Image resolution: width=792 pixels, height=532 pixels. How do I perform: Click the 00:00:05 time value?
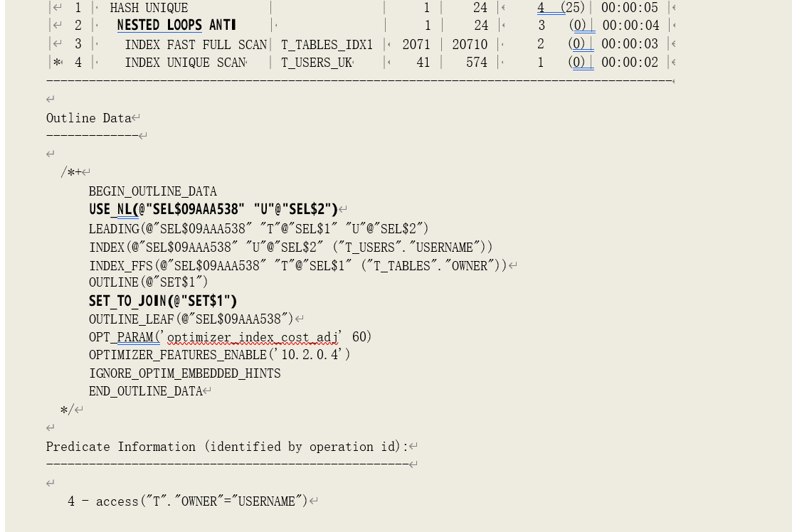(630, 9)
